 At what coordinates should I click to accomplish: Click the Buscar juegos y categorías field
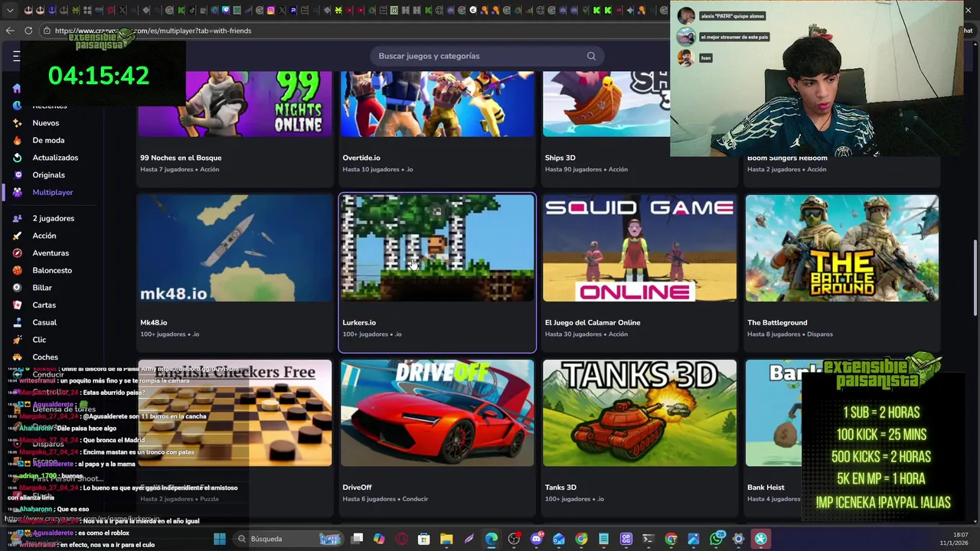pos(486,56)
